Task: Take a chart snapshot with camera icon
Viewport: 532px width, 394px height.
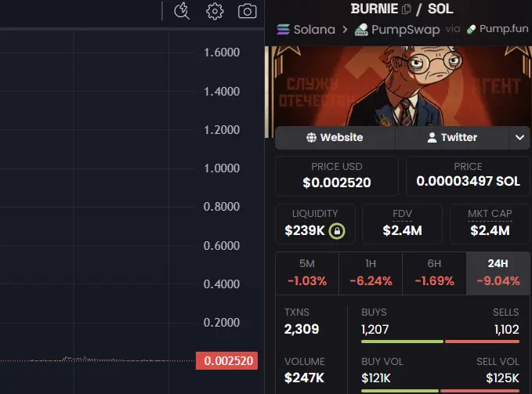Action: point(248,11)
